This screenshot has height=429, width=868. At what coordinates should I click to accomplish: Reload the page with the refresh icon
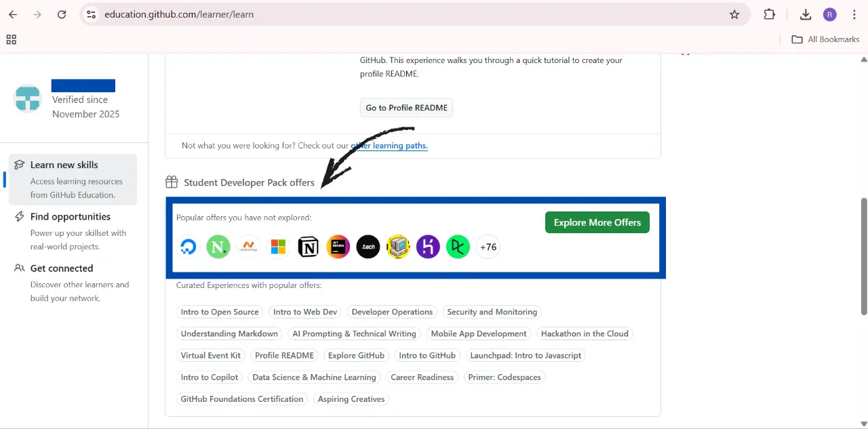62,14
